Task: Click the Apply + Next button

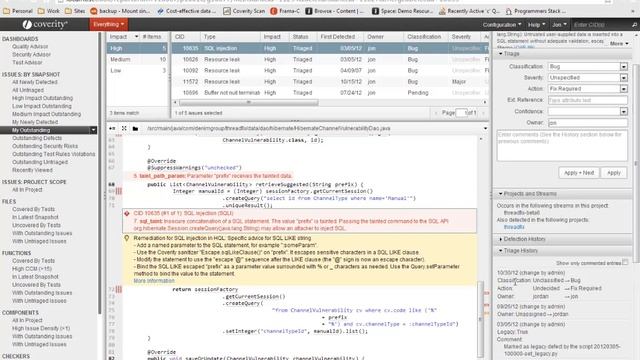Action: pyautogui.click(x=579, y=173)
